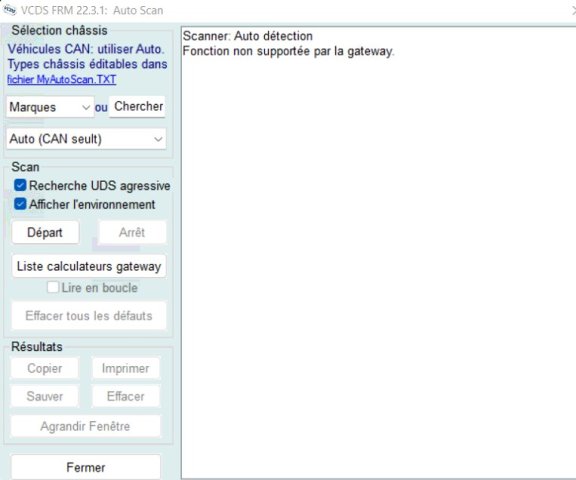
Task: Click the Chercher button
Action: 137,107
